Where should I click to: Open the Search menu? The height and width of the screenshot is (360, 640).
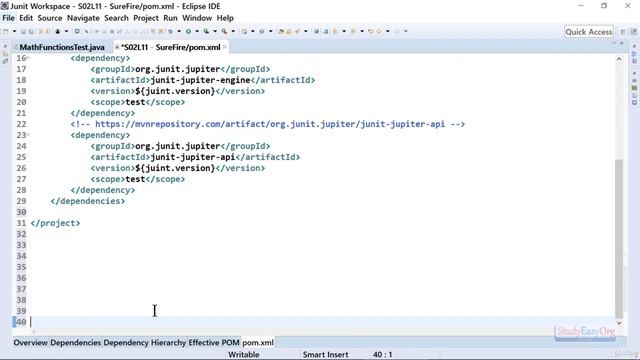pos(116,18)
